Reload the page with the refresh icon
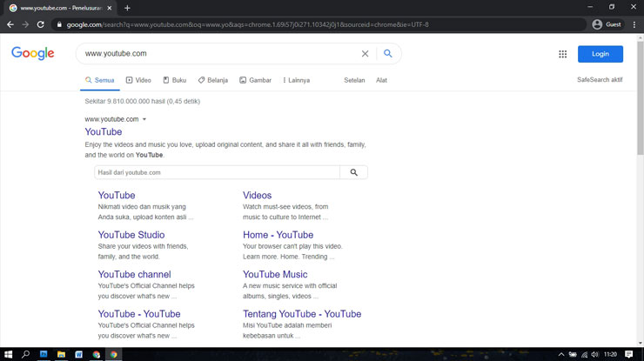The height and width of the screenshot is (361, 644). pyautogui.click(x=40, y=24)
